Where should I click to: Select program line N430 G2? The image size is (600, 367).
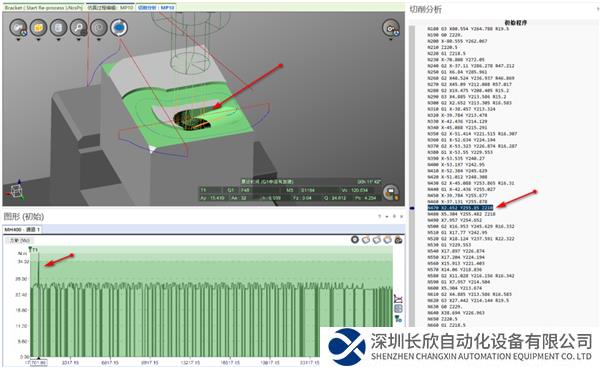(x=470, y=183)
